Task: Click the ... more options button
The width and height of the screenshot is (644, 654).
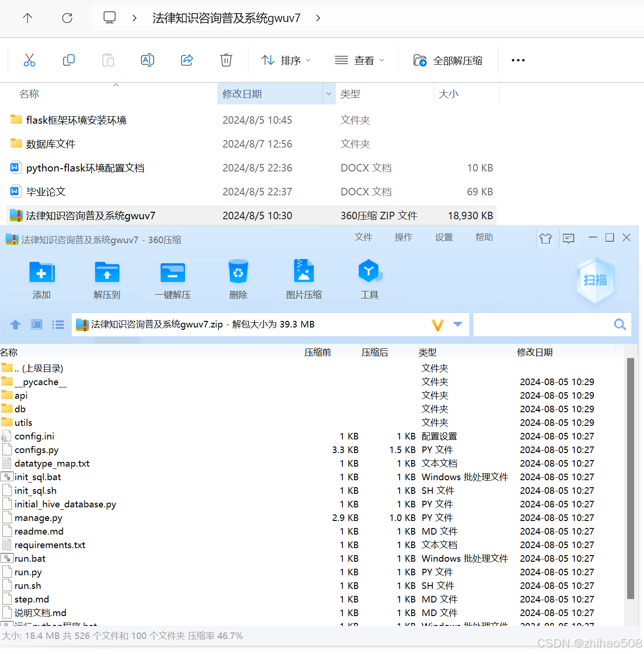Action: [518, 60]
